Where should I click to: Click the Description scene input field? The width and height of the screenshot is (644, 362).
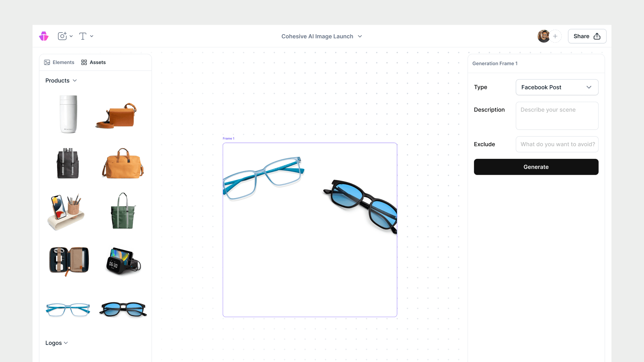pos(557,116)
